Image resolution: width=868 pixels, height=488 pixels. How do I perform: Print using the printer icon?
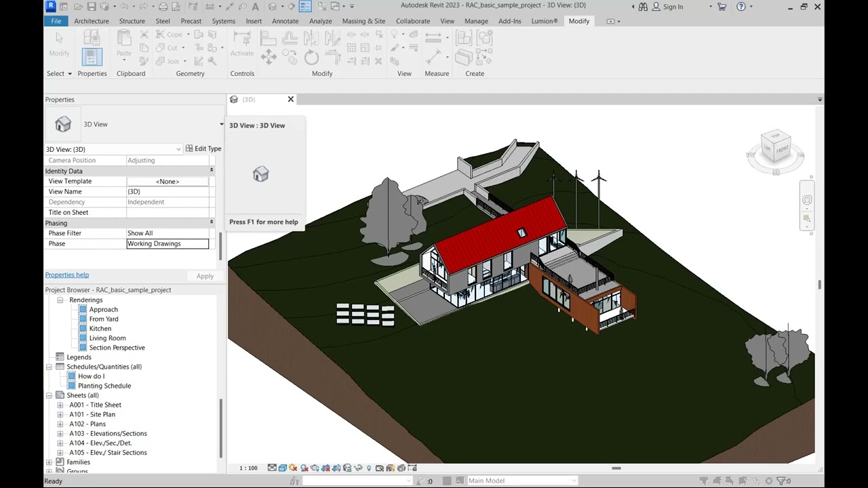click(163, 7)
